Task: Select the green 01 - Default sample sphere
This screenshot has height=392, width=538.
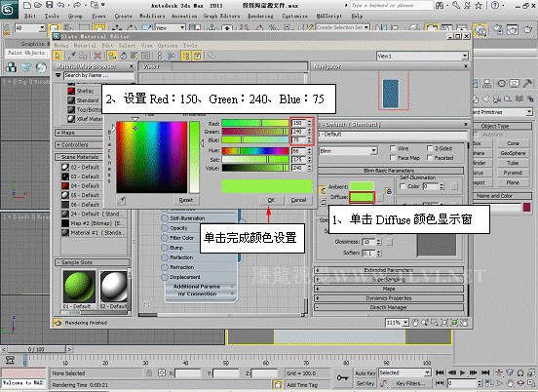Action: (79, 287)
